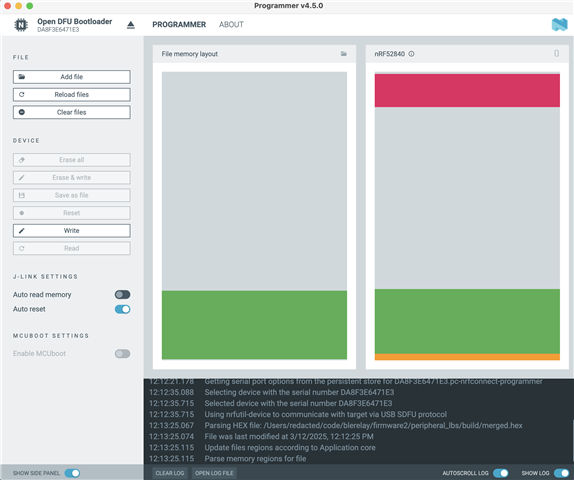Disable the Auto reset toggle

click(122, 309)
